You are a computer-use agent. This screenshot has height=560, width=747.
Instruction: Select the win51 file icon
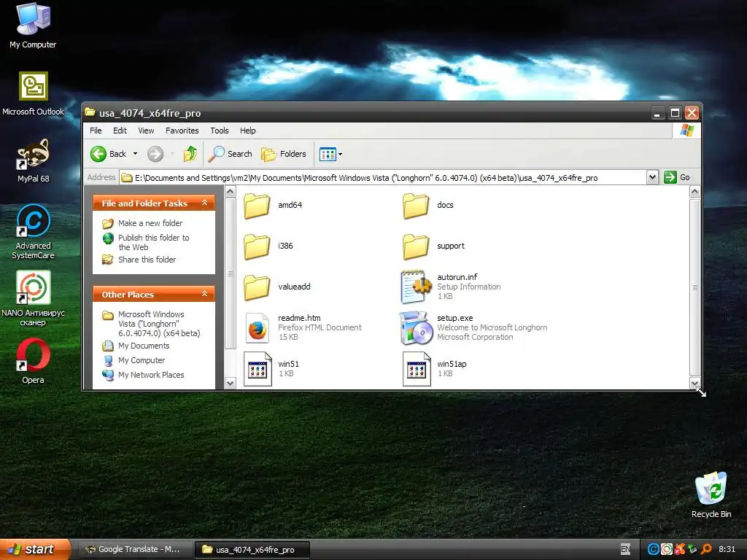(x=258, y=369)
